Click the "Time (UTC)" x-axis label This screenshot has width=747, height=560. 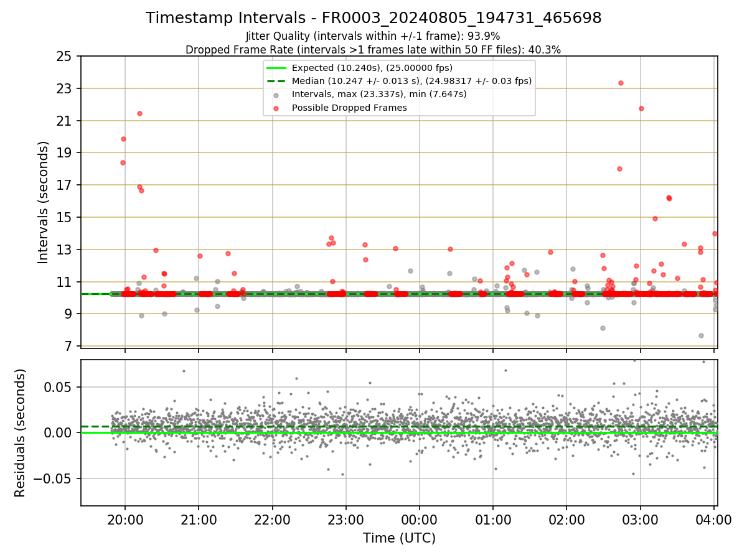(399, 538)
